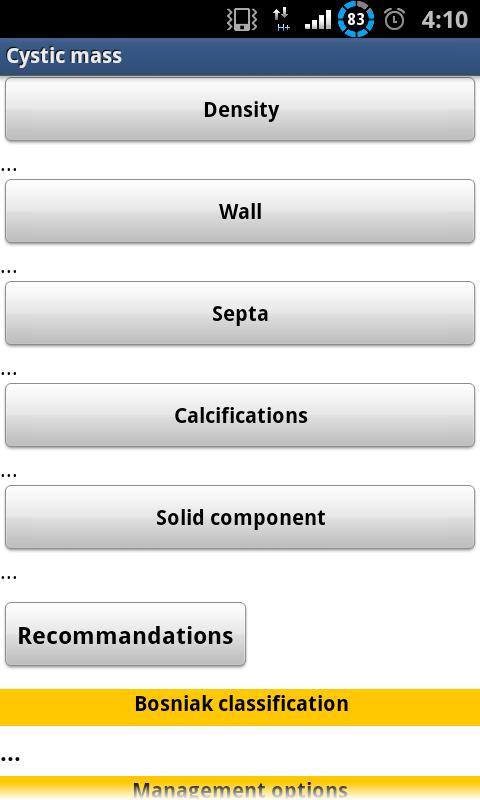Tap the Management options yellow banner
This screenshot has width=480, height=800.
240,788
